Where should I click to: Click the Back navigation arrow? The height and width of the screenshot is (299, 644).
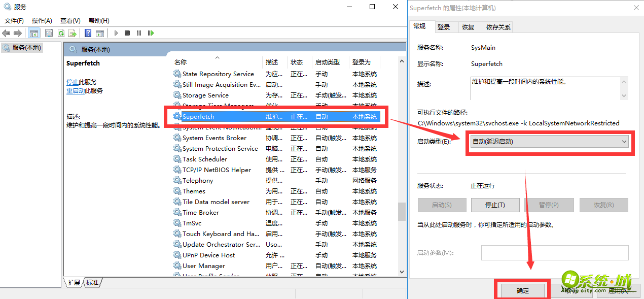click(6, 32)
